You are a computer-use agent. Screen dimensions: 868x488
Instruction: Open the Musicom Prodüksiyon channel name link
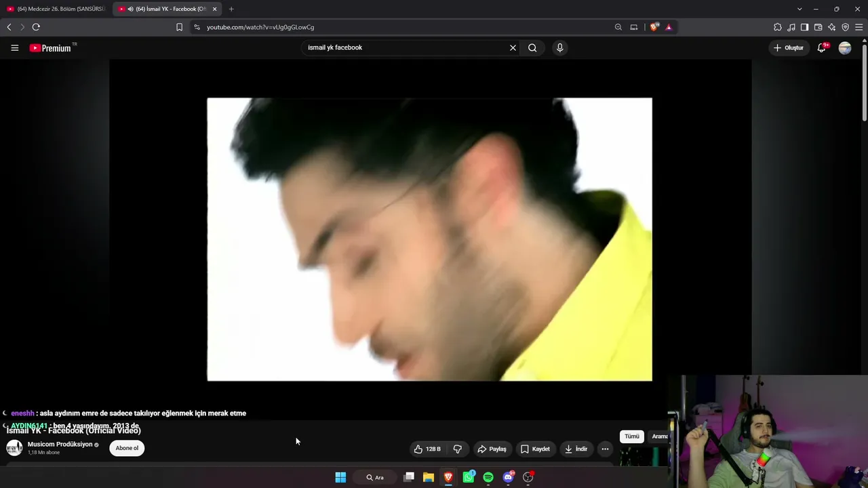pos(60,445)
